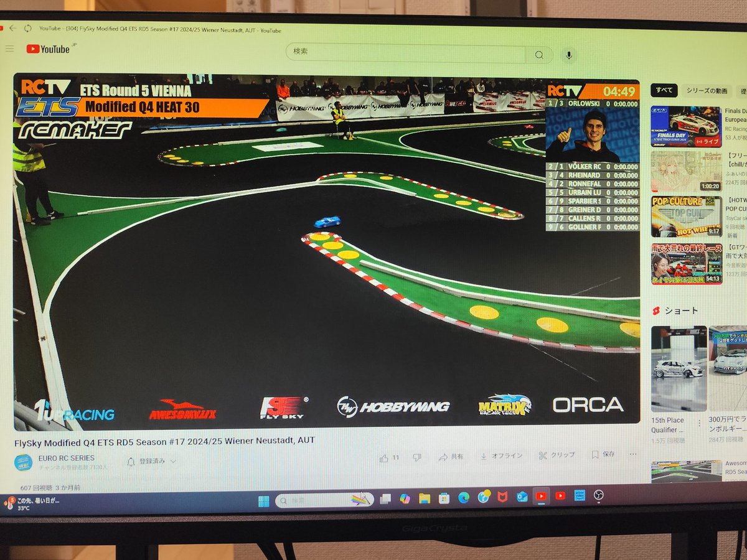The height and width of the screenshot is (560, 747).
Task: Click the video title text
Action: (x=164, y=441)
